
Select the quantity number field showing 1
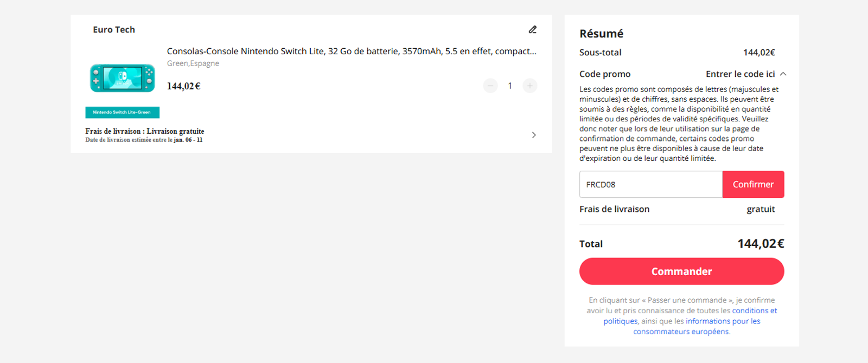(510, 86)
